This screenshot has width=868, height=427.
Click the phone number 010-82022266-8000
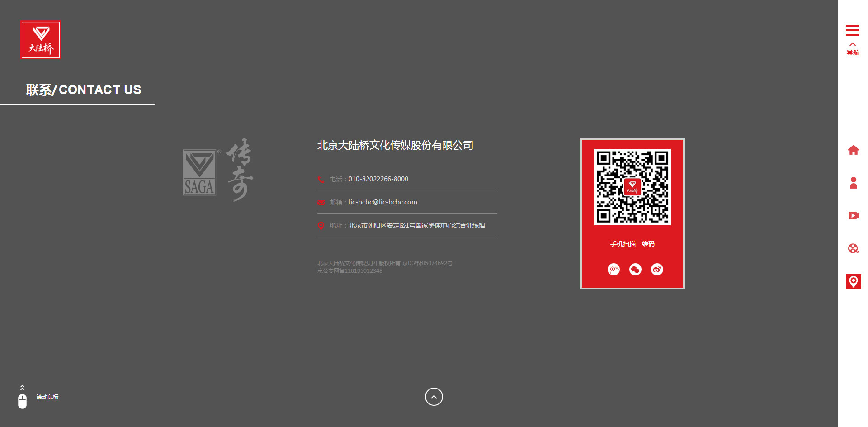[378, 179]
